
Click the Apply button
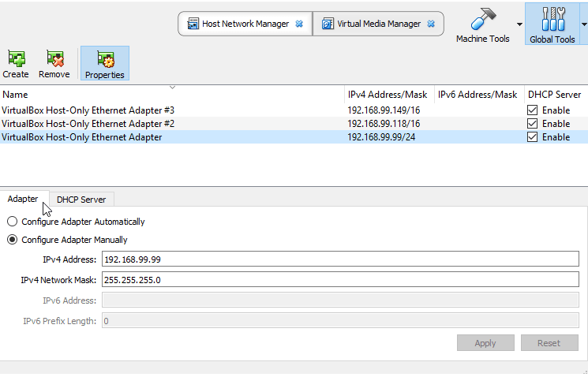coord(485,343)
